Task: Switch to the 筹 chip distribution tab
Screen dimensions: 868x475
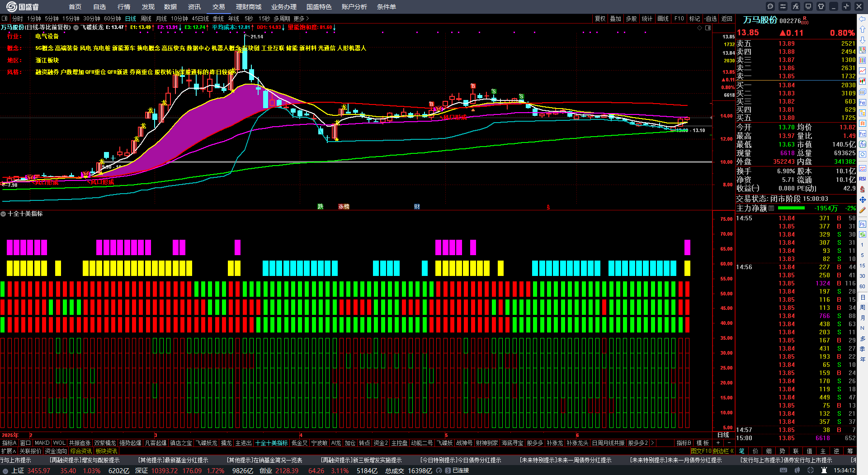Action: click(x=850, y=451)
